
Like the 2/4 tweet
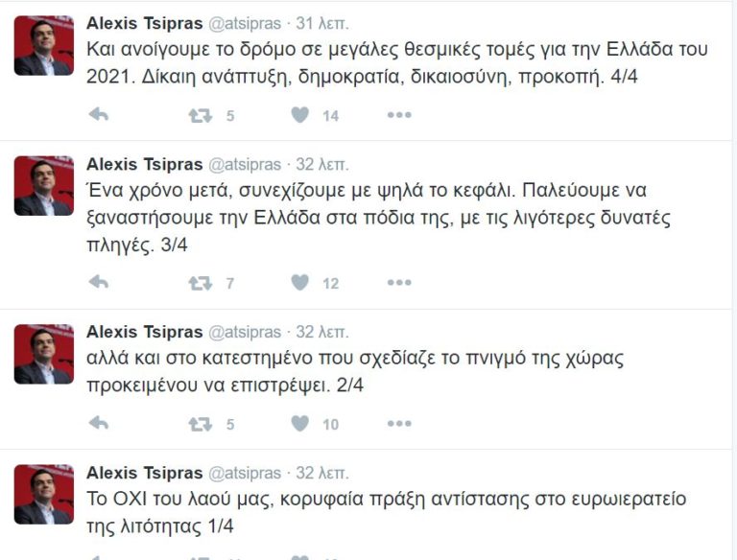300,423
